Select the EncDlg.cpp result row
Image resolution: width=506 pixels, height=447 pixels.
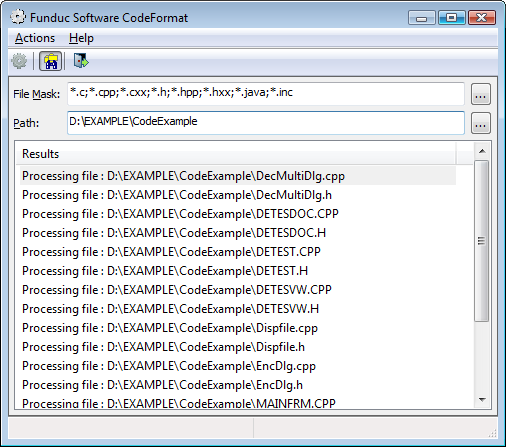click(x=238, y=366)
